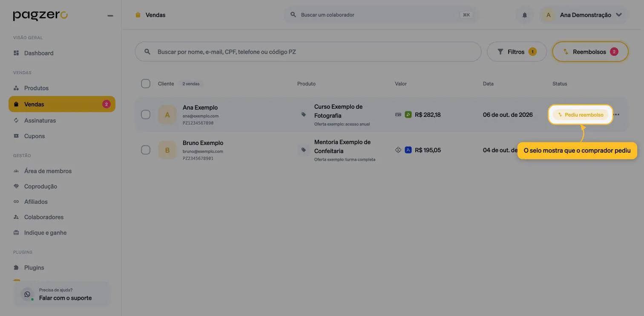This screenshot has width=644, height=316.
Task: Click the Pediu reembolso status badge
Action: (x=581, y=115)
